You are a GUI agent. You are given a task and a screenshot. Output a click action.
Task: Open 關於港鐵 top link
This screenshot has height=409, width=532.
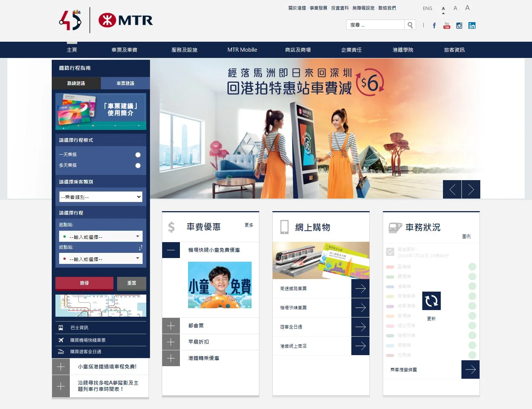pos(297,8)
